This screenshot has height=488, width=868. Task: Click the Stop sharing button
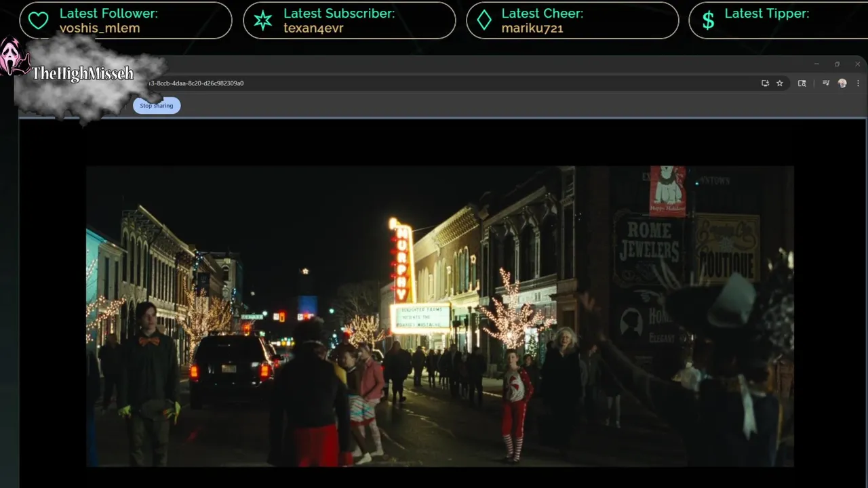[157, 106]
